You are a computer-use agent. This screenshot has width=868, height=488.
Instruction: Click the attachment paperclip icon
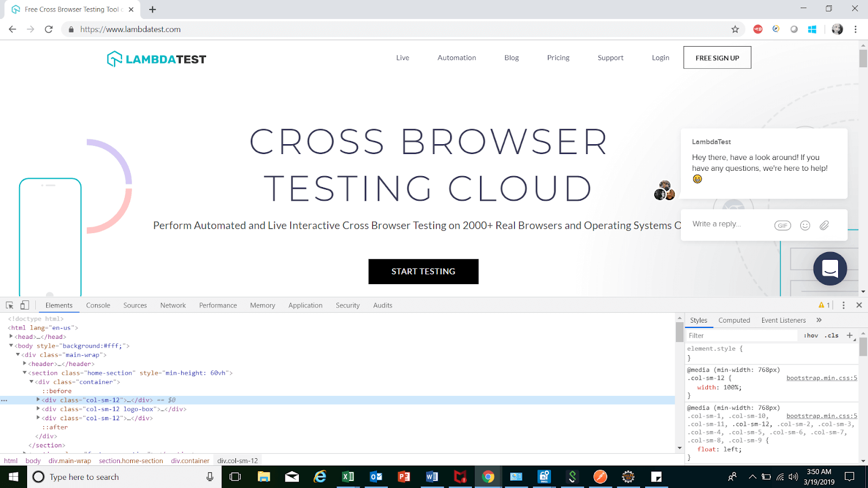pyautogui.click(x=824, y=225)
